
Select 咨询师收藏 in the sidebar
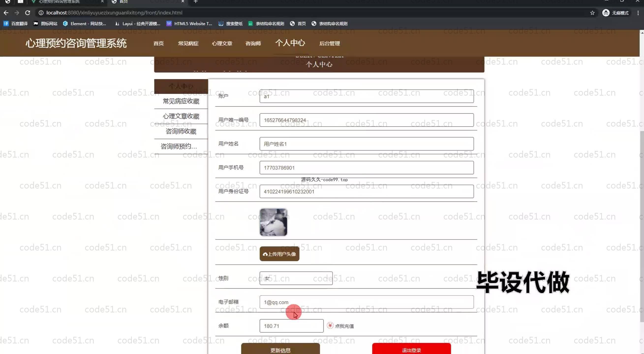pos(181,131)
